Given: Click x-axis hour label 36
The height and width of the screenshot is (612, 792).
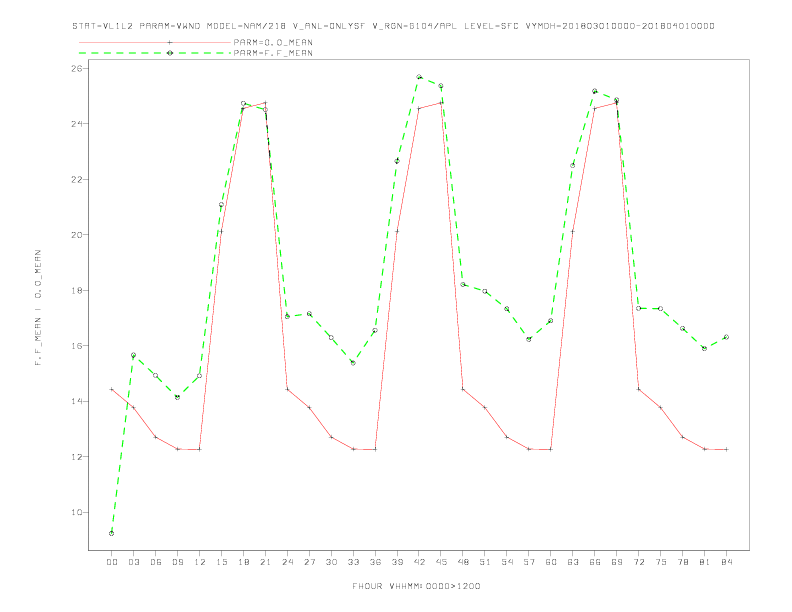Looking at the screenshot, I should coord(375,562).
